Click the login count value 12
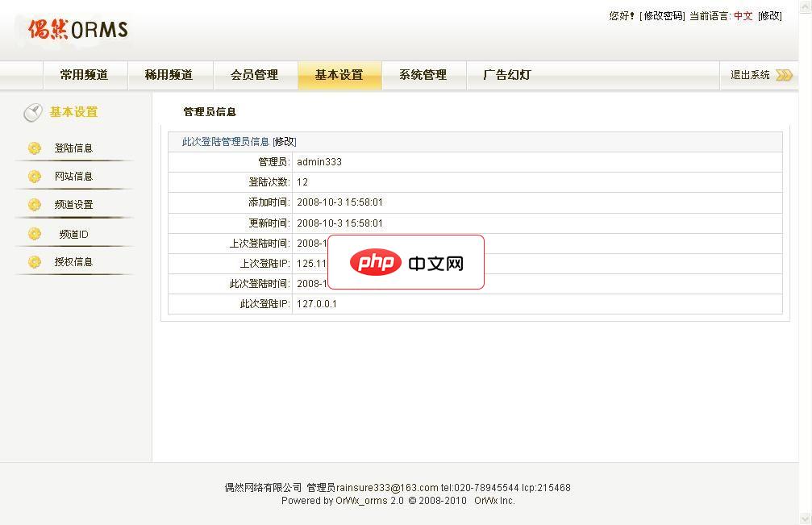 coord(302,182)
